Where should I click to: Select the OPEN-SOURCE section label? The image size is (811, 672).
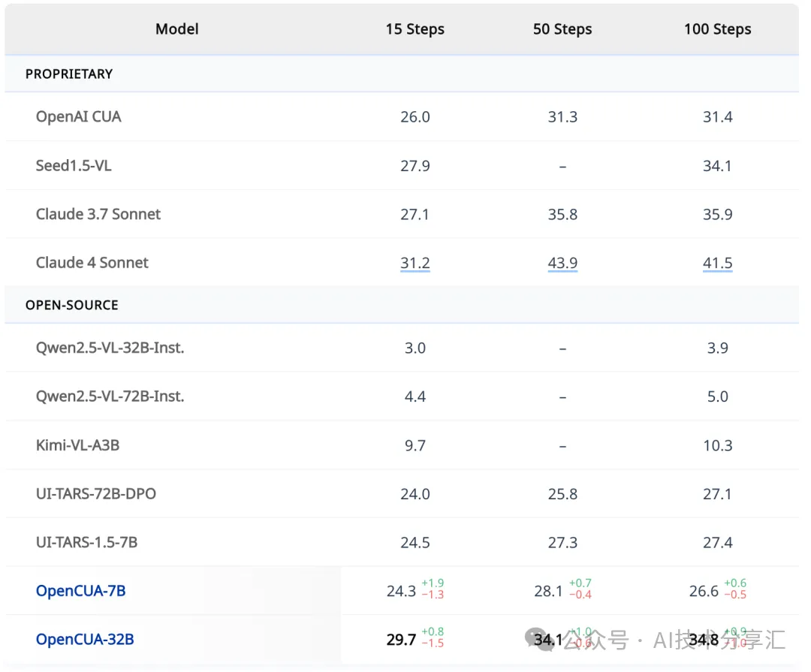pos(72,306)
